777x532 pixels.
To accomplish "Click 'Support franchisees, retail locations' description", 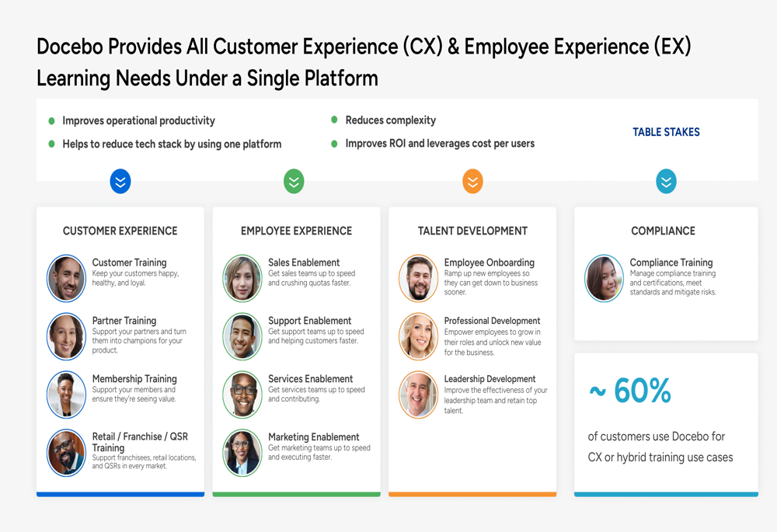I will pyautogui.click(x=145, y=461).
